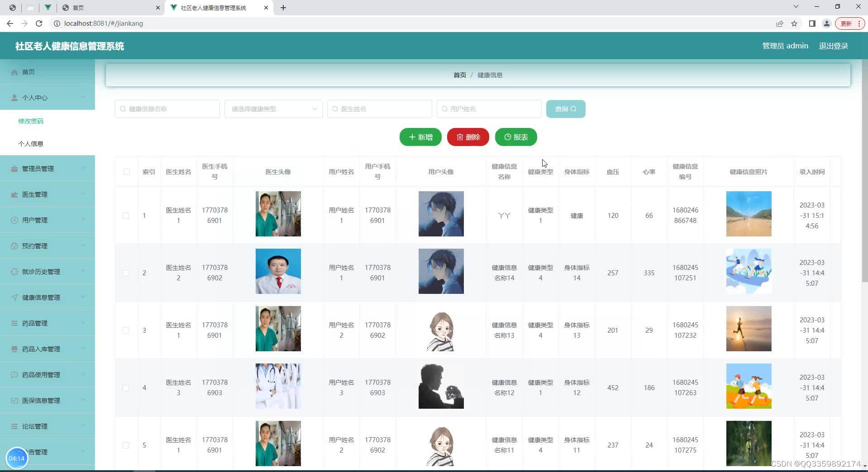Viewport: 868px width, 472px height.
Task: Check the checkbox for row 5
Action: [x=126, y=445]
